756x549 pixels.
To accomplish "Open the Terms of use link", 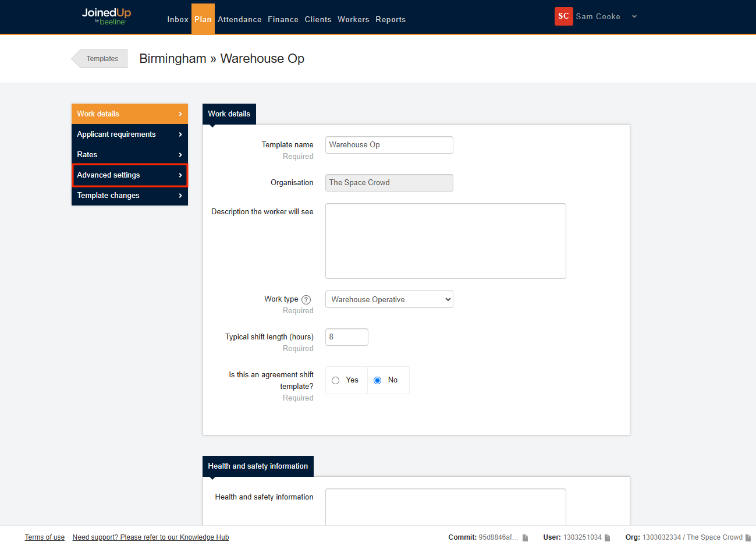I will (44, 537).
